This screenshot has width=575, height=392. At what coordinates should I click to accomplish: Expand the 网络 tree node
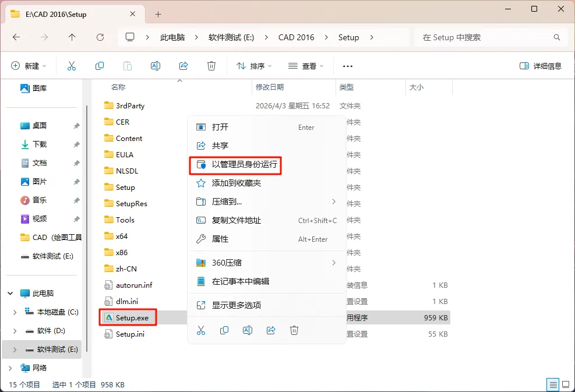[x=10, y=368]
